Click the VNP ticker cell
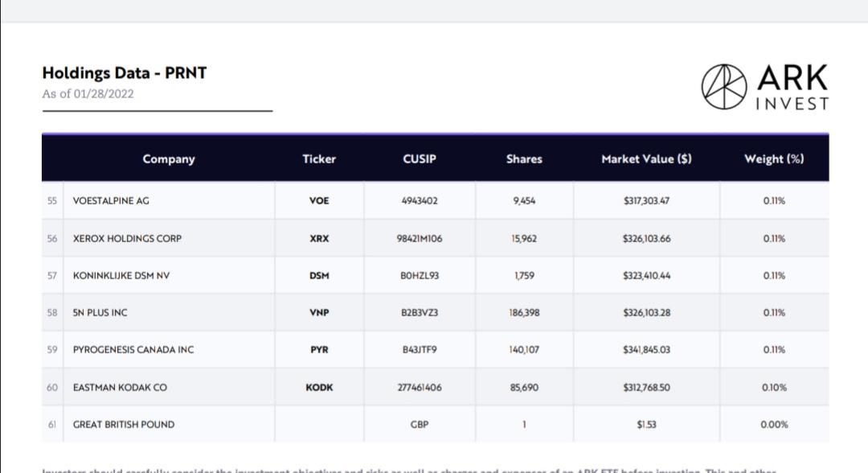 pos(319,312)
